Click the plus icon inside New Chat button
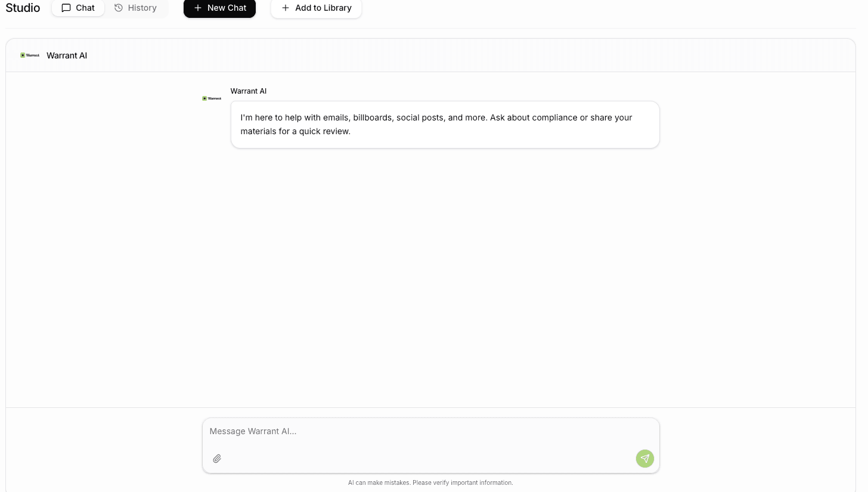 point(197,8)
